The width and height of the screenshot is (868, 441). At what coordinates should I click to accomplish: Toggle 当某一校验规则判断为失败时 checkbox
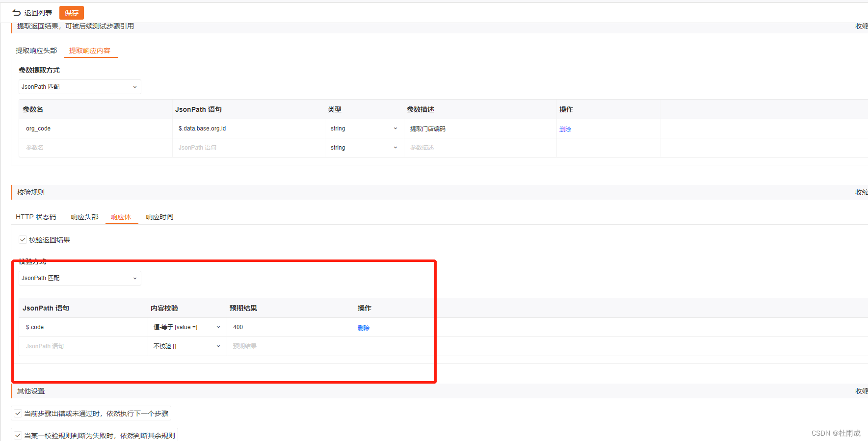(x=18, y=435)
